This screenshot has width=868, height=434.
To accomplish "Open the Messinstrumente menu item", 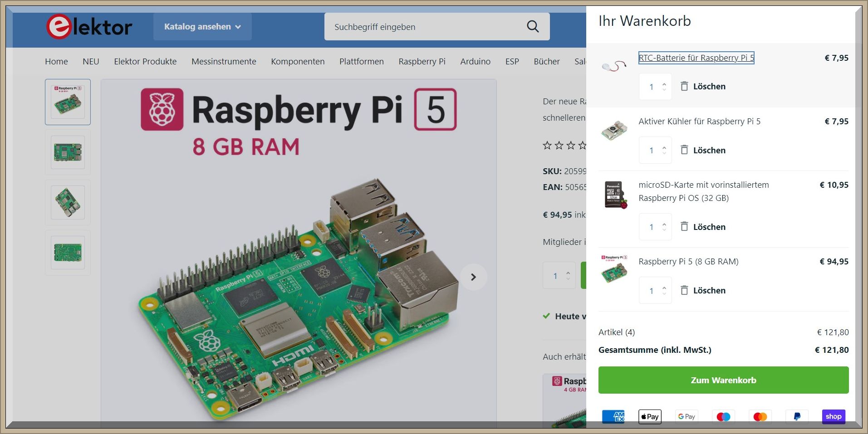I will click(x=224, y=61).
